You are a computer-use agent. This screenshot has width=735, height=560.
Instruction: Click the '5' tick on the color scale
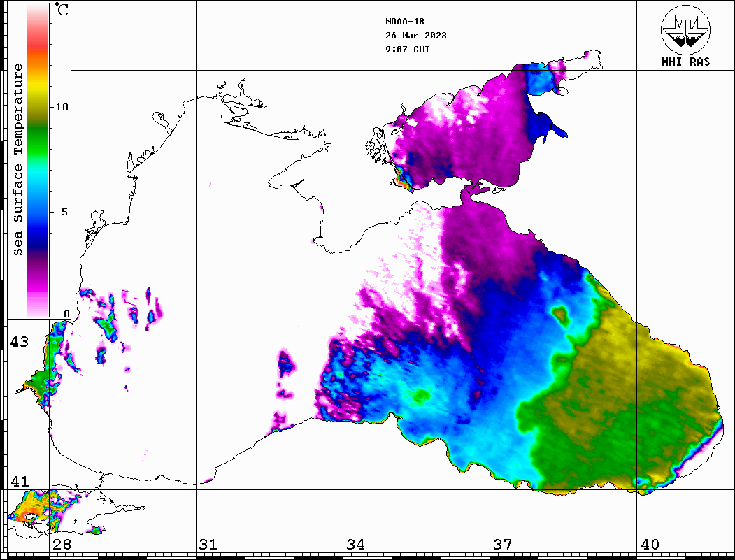click(64, 212)
